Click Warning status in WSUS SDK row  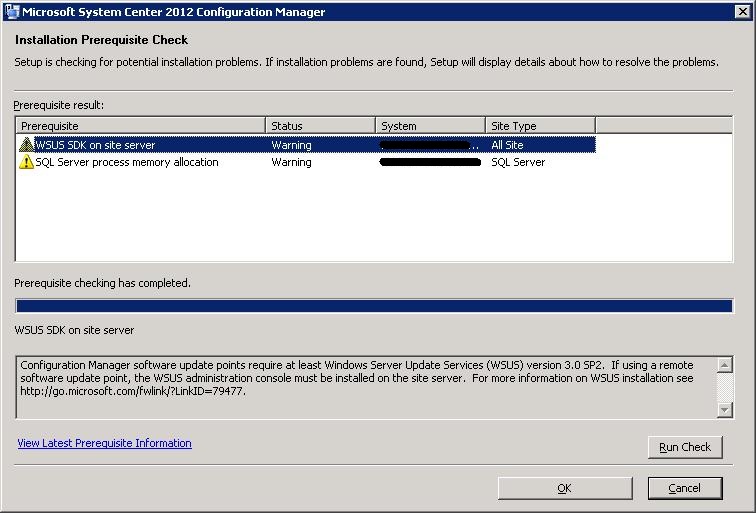291,145
